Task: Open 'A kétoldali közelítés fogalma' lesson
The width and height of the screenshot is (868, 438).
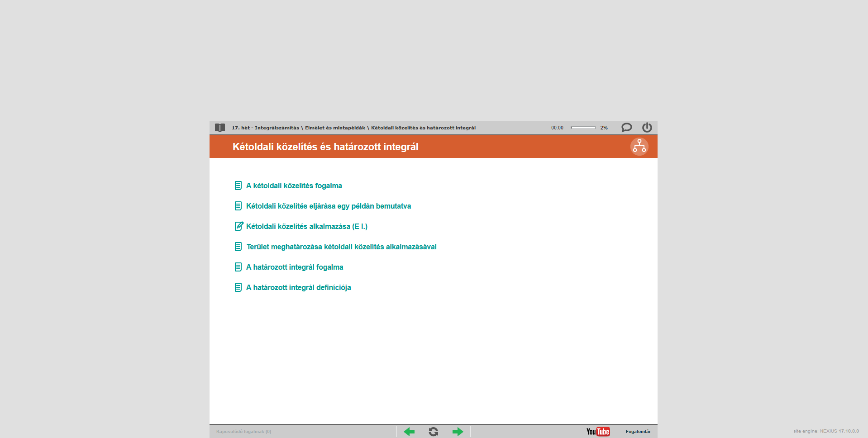Action: tap(294, 186)
